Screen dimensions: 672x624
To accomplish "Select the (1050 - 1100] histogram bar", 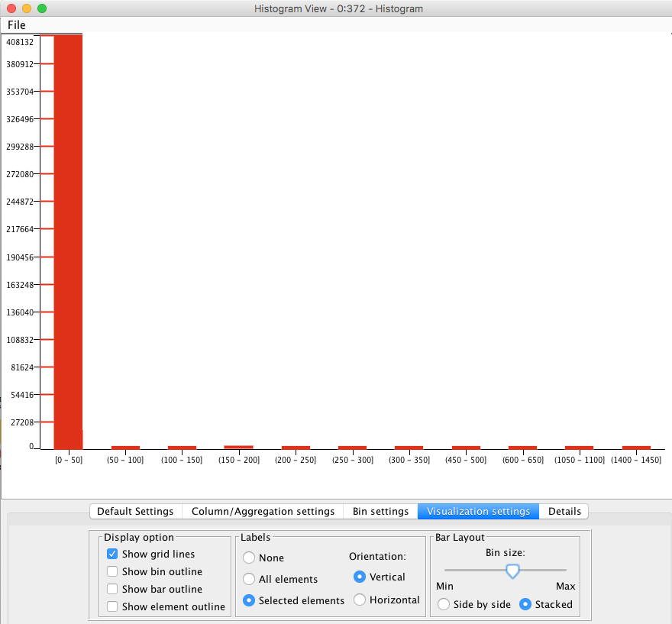I will 580,448.
